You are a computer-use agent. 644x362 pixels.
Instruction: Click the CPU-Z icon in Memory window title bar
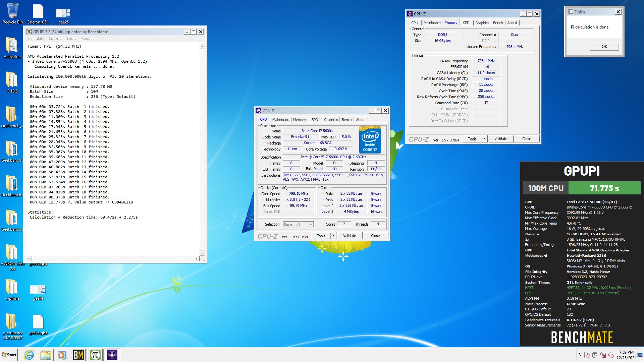410,14
